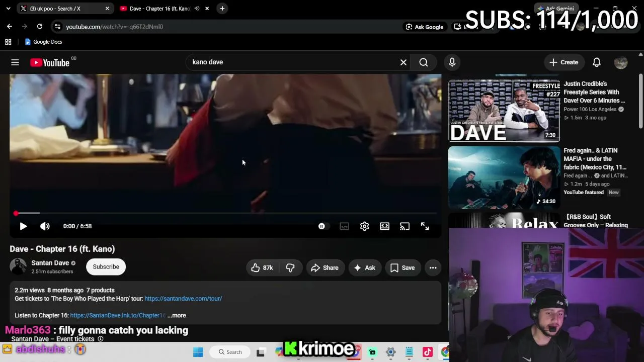Ask about this video with the Ask button
The width and height of the screenshot is (644, 362).
(x=365, y=268)
